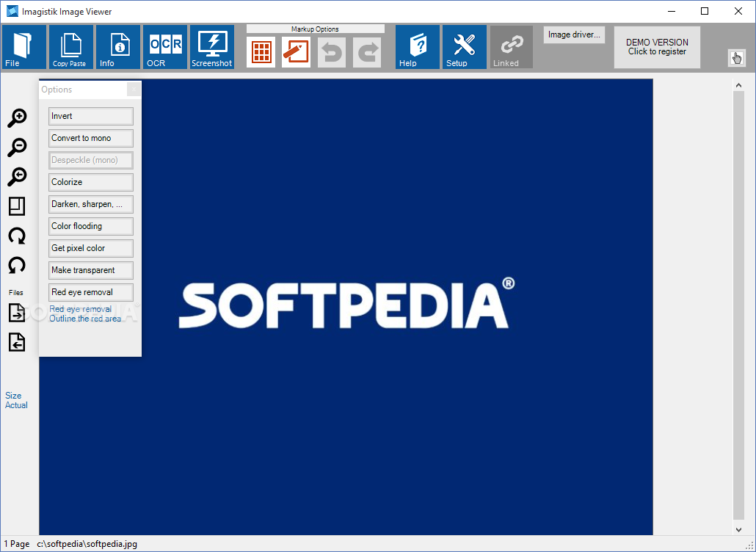This screenshot has height=552, width=756.
Task: Select the pencil annotation markup tool
Action: pos(296,52)
